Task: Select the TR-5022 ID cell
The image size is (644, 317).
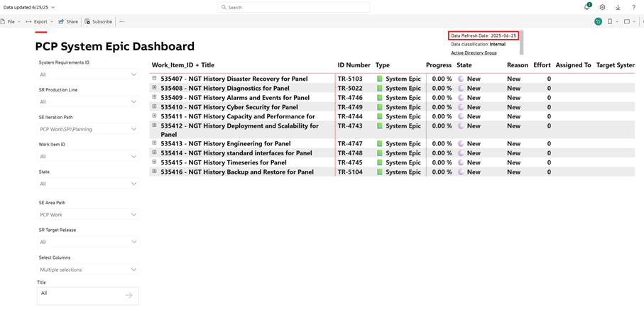Action: (350, 88)
